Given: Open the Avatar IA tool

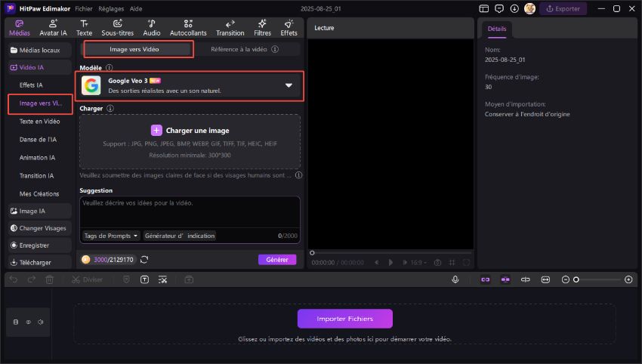Looking at the screenshot, I should coord(53,28).
